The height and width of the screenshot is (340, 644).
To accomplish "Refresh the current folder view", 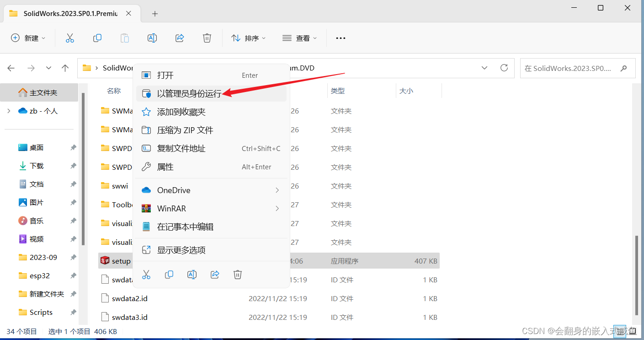I will pyautogui.click(x=504, y=68).
